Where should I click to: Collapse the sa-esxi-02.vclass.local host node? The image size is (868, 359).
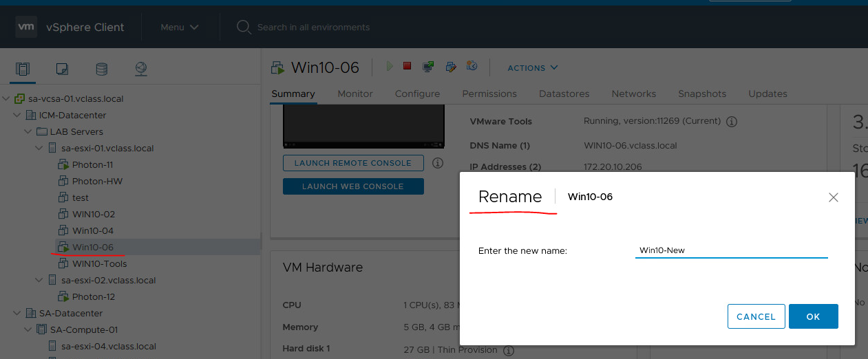(39, 280)
